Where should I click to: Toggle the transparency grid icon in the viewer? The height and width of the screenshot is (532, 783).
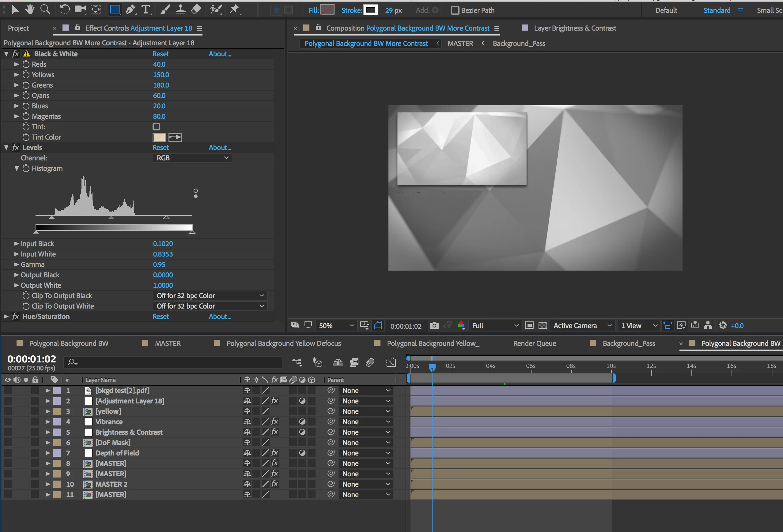[x=543, y=326]
